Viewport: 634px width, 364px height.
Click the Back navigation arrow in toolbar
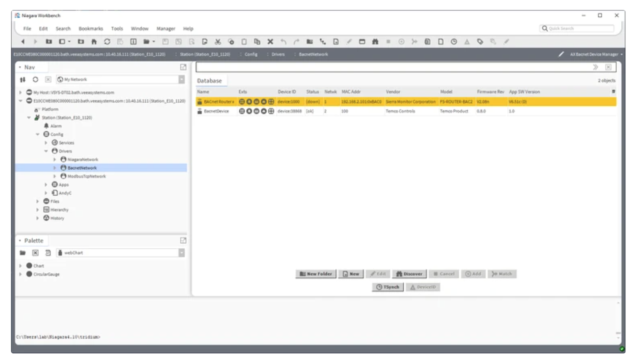[x=23, y=41]
